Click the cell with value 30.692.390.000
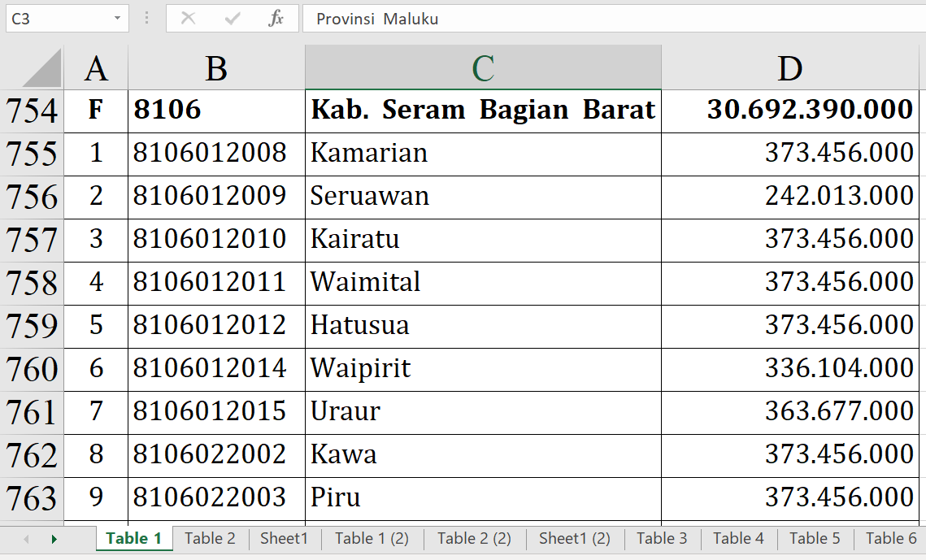 [x=789, y=111]
